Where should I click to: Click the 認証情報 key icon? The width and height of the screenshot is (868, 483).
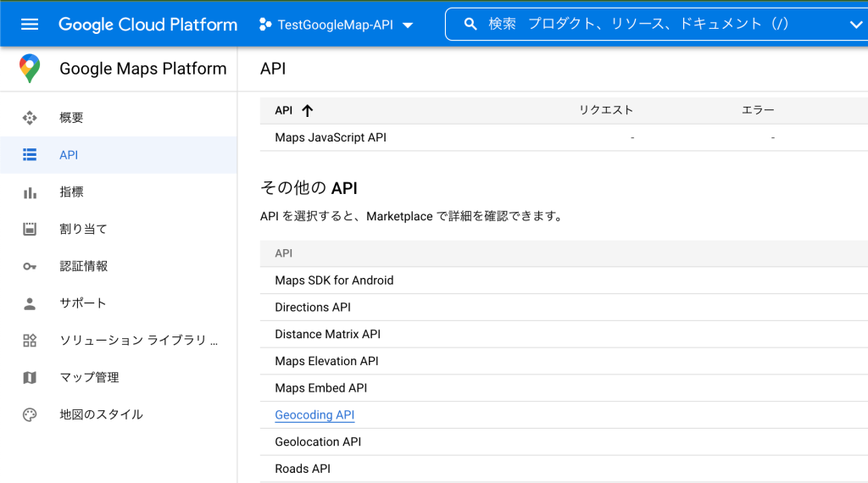[30, 266]
